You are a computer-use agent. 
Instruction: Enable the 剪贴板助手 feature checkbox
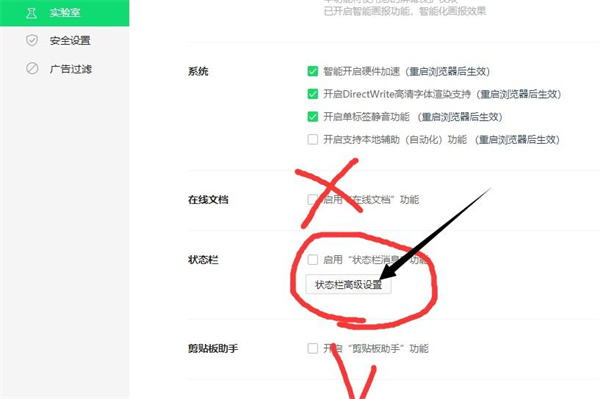(313, 349)
